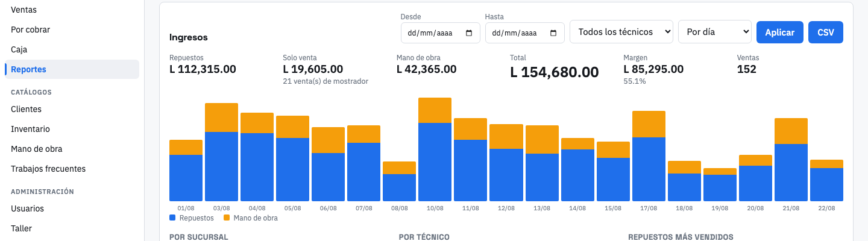Select the 17/08 chart bar
Viewport: 868px width, 241px height.
[x=649, y=156]
